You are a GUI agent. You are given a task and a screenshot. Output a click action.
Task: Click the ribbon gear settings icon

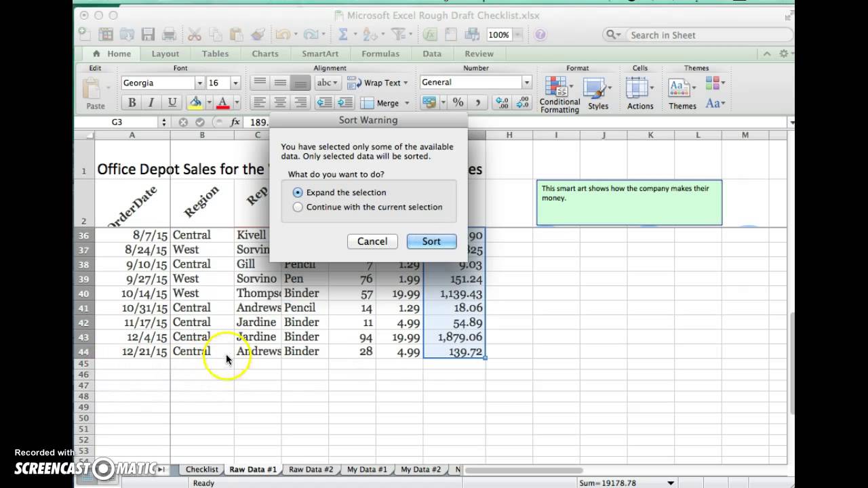coord(784,54)
